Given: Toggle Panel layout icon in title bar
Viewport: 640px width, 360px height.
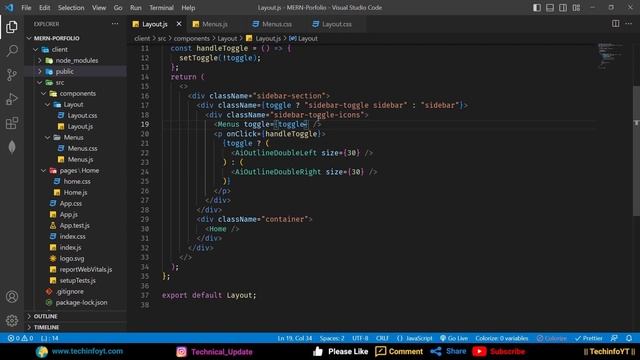Looking at the screenshot, I should [550, 8].
